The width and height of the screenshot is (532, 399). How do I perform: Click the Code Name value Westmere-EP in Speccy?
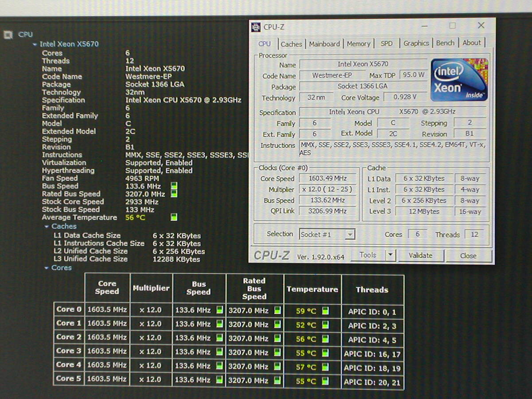pos(149,76)
